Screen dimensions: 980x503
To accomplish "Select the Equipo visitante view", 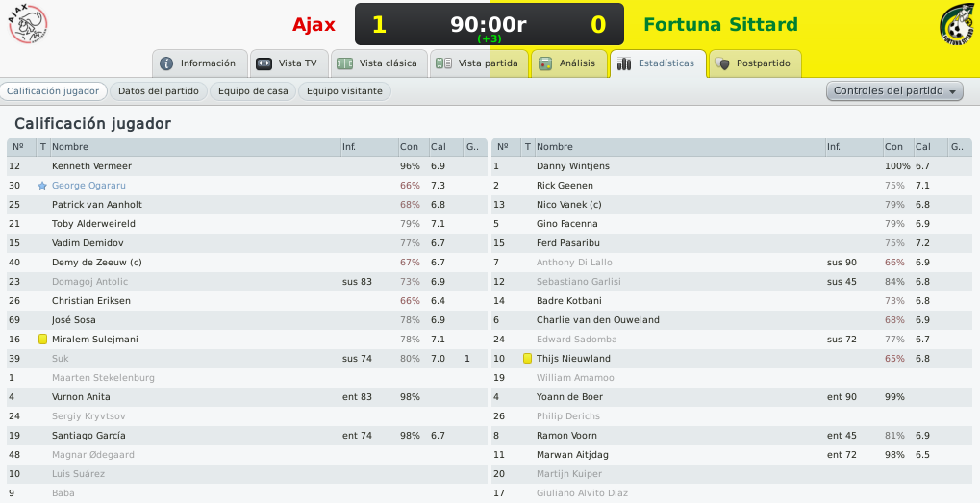I will (344, 91).
